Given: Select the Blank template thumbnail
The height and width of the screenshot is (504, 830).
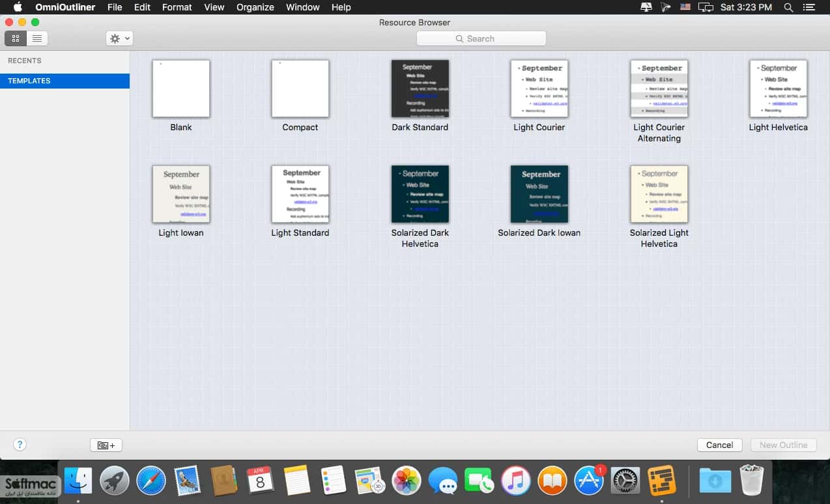Looking at the screenshot, I should pos(181,89).
